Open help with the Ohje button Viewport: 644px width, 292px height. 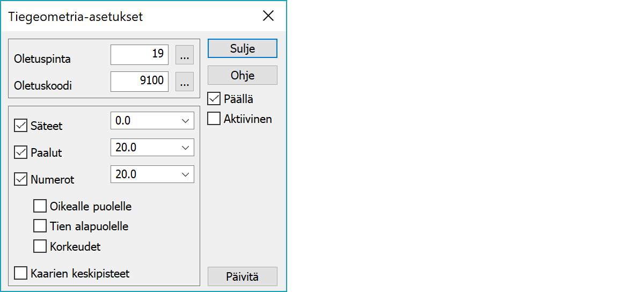243,75
